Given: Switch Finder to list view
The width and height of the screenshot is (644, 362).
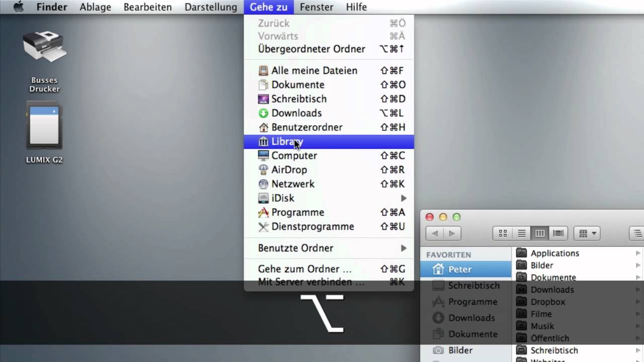Looking at the screenshot, I should (x=521, y=233).
